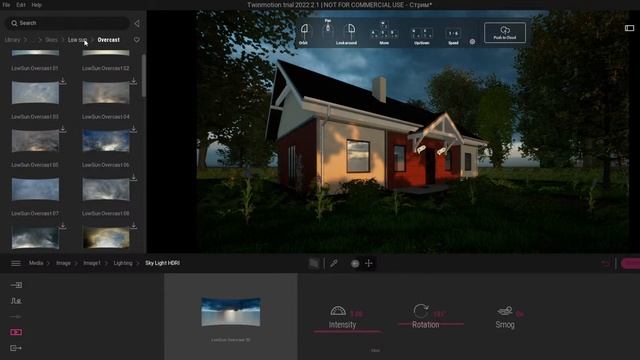Open the Edit menu
The width and height of the screenshot is (640, 360).
click(21, 5)
